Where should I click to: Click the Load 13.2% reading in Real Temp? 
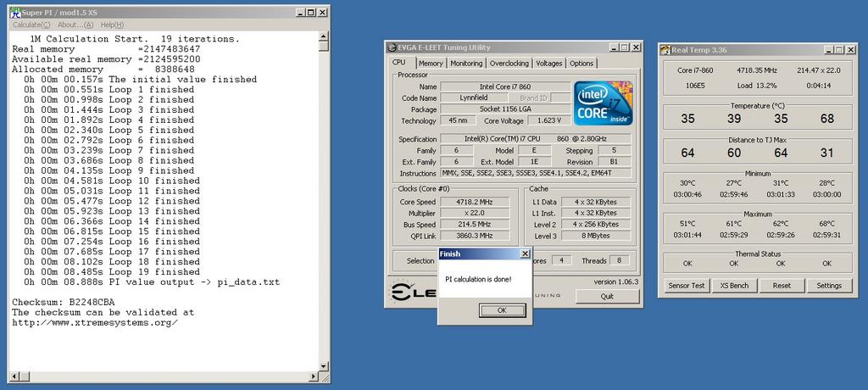click(757, 86)
